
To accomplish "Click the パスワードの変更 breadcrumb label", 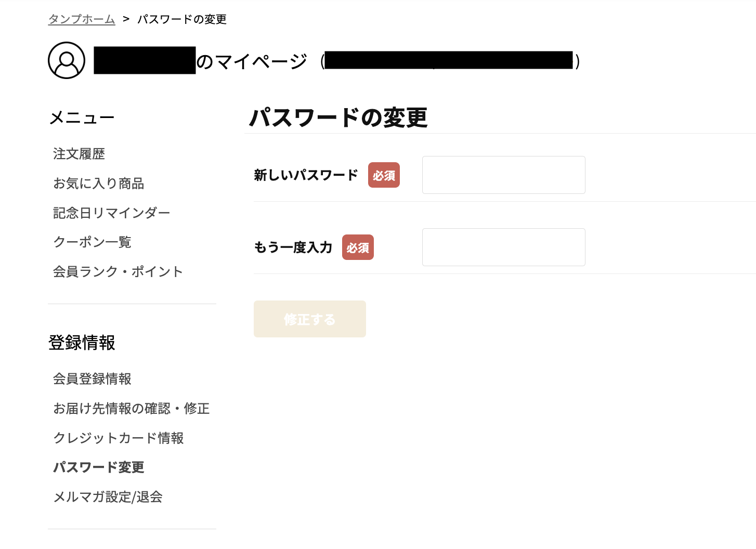I will (181, 19).
